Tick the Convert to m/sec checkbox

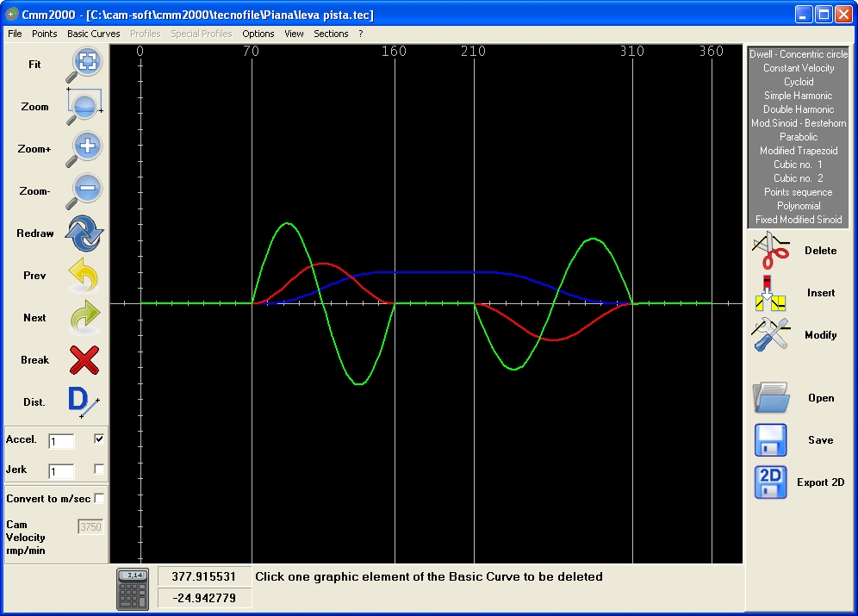(x=99, y=498)
